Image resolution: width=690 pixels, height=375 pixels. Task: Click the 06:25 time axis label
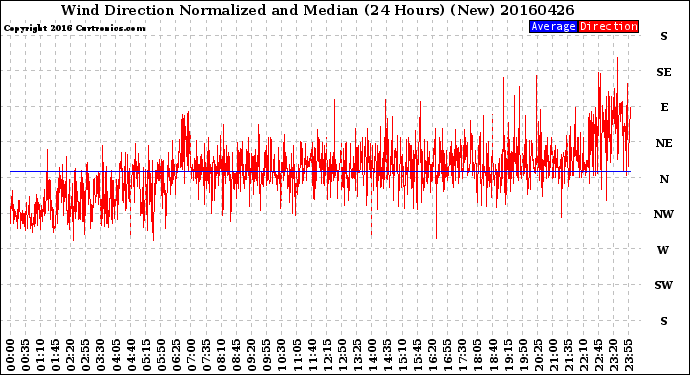pyautogui.click(x=176, y=355)
